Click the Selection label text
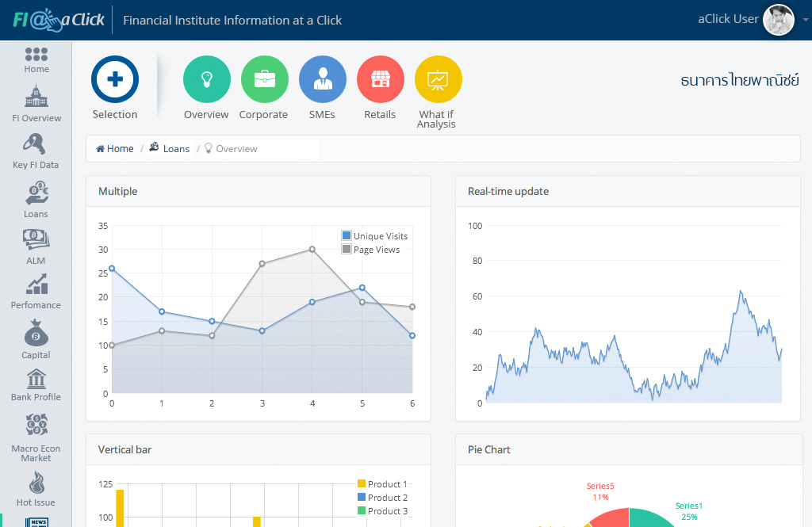The image size is (812, 527). (115, 114)
